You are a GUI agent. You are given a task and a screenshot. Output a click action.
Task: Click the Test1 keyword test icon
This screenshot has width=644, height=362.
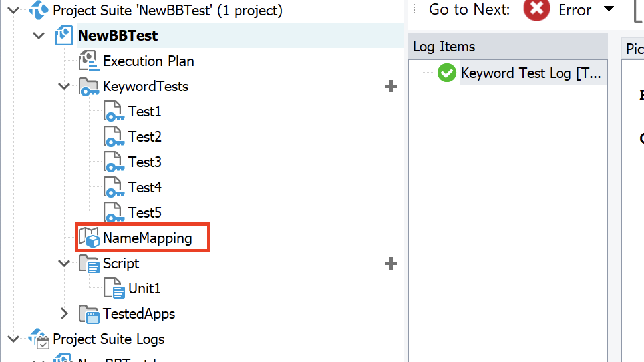114,112
